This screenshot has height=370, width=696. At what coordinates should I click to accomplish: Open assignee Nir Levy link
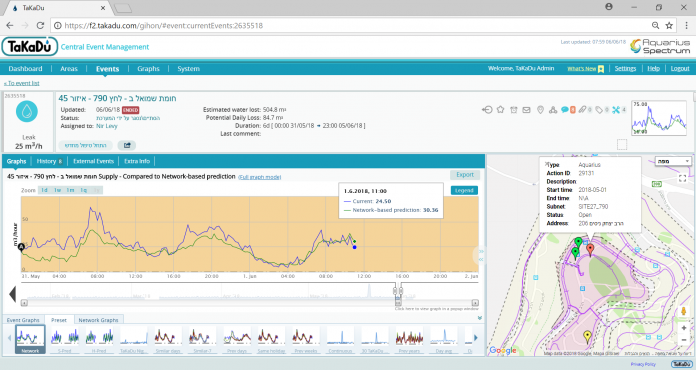(107, 126)
